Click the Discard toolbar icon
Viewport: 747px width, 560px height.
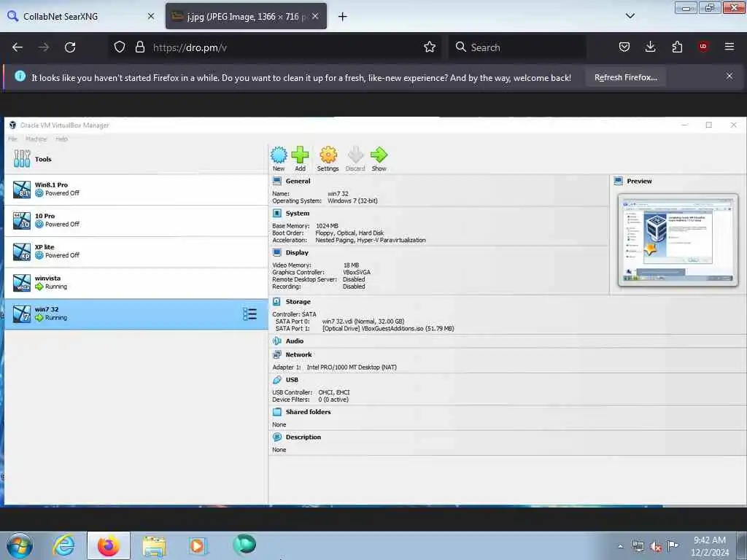[355, 155]
